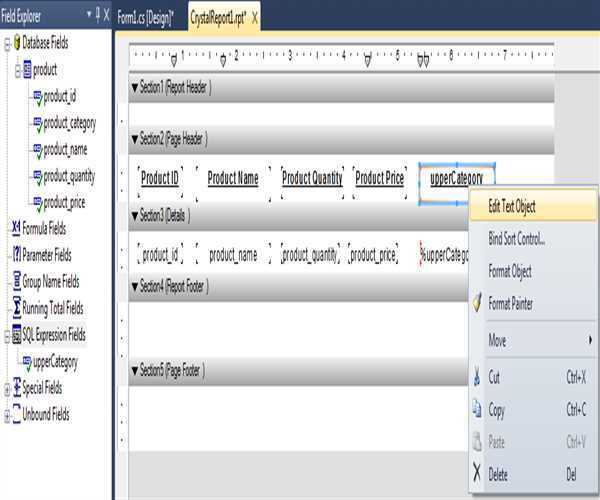Viewport: 600px width, 500px height.
Task: Expand the Special Fields node
Action: pos(6,388)
